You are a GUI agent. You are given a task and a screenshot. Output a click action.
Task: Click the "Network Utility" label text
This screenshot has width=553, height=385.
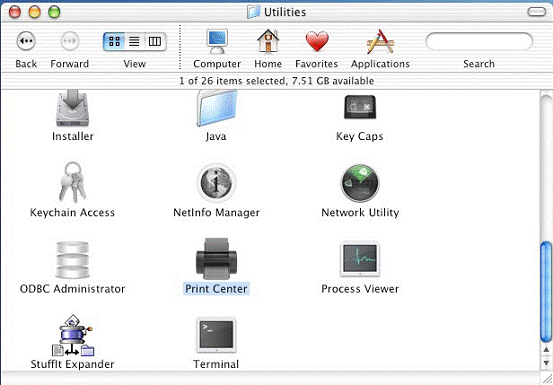tap(360, 213)
